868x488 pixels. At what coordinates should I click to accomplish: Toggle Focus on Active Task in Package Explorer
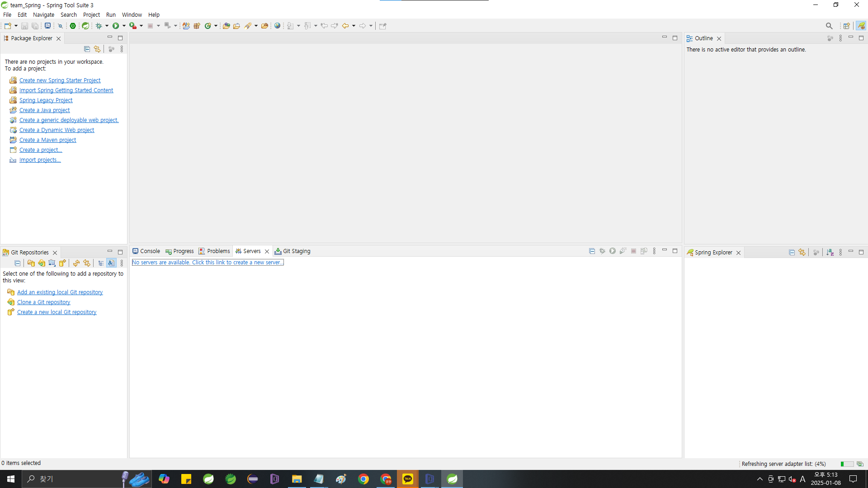tap(111, 49)
